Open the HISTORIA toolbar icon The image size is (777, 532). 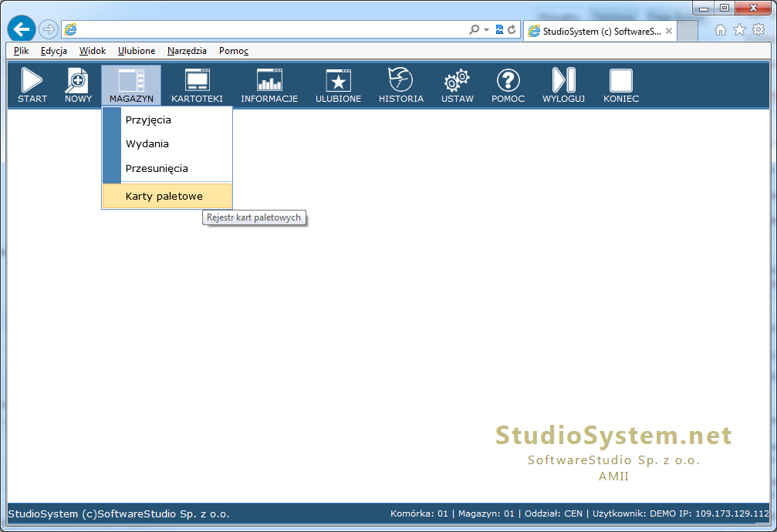pyautogui.click(x=400, y=85)
